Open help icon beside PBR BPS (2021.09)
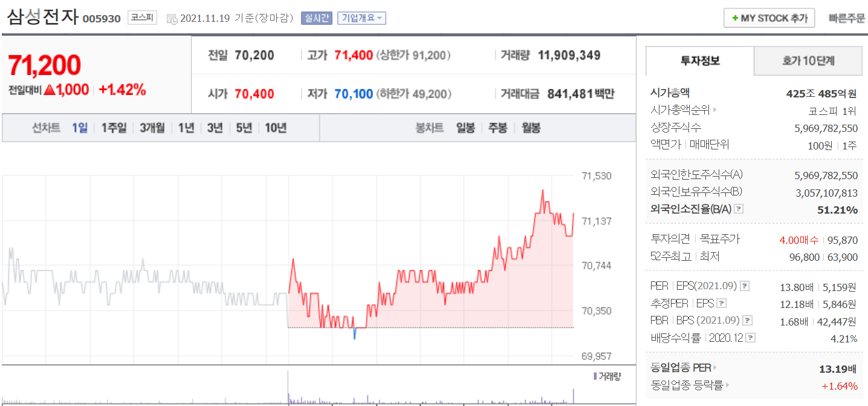 (x=748, y=321)
